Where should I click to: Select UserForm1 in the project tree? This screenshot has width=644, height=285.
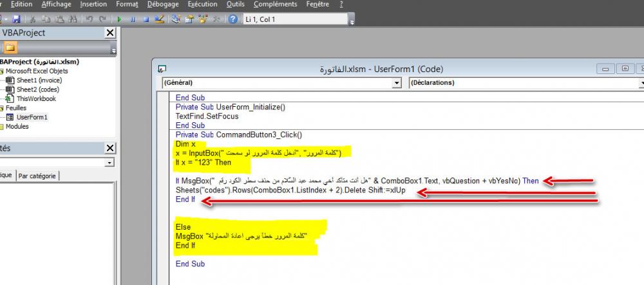[x=32, y=118]
